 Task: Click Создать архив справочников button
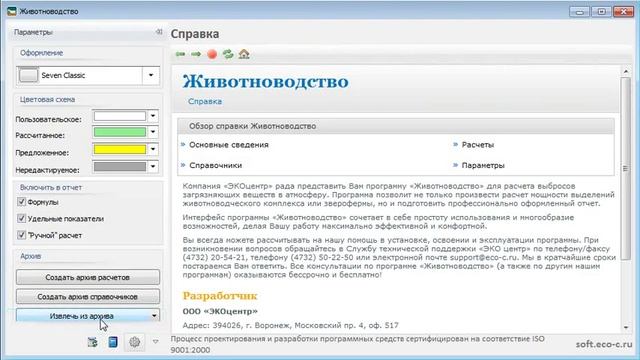tap(88, 296)
